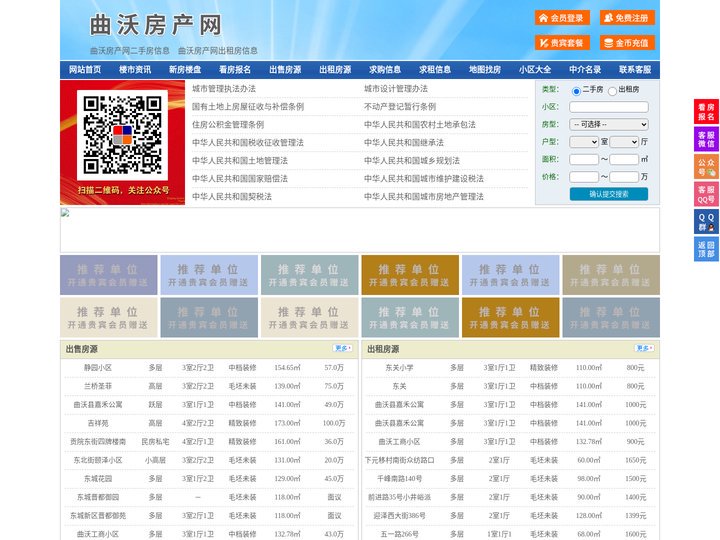This screenshot has height=540, width=720.
Task: Open 中华人民共和国农村土地承包法 link
Action: pos(420,124)
